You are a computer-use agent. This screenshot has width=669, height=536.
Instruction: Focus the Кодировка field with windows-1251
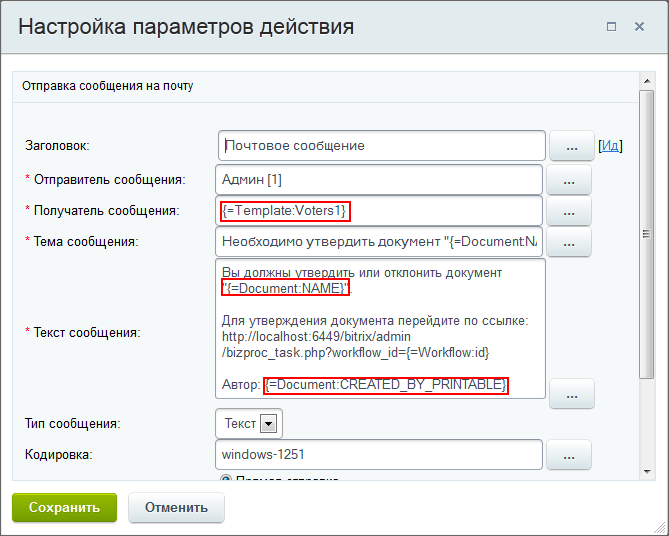pos(378,455)
